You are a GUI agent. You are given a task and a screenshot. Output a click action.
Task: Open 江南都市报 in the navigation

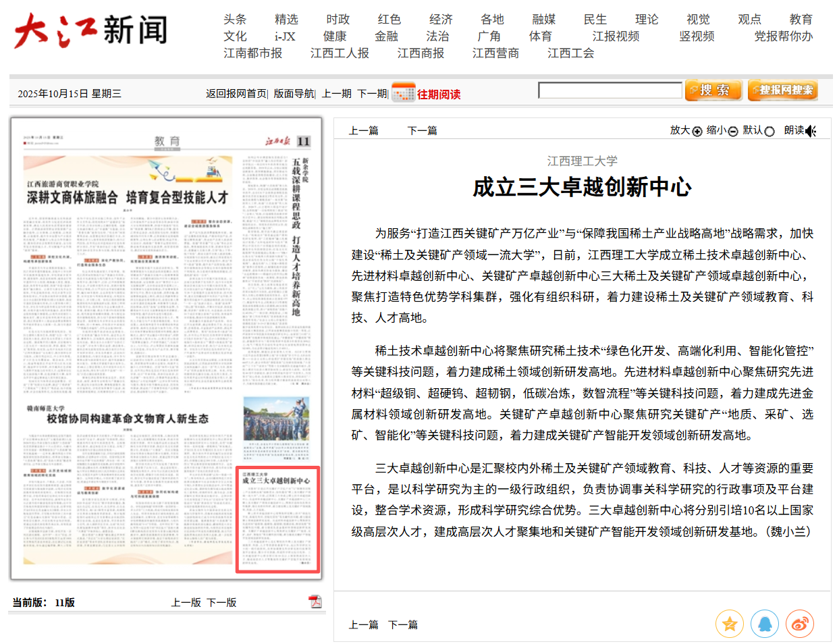pyautogui.click(x=253, y=53)
